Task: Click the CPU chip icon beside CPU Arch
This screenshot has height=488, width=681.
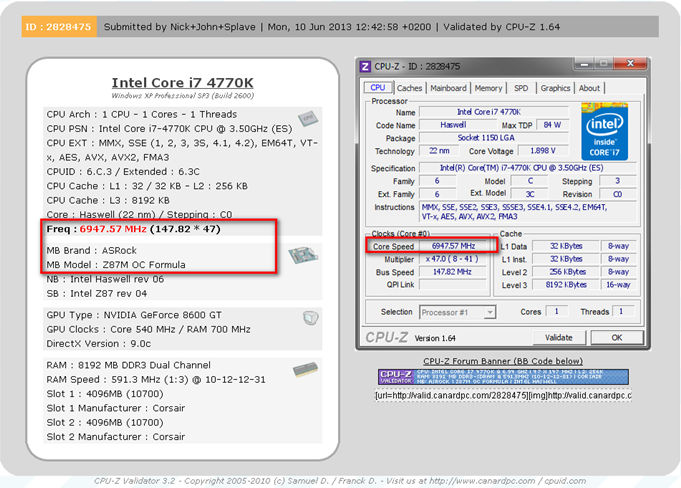Action: [x=307, y=118]
